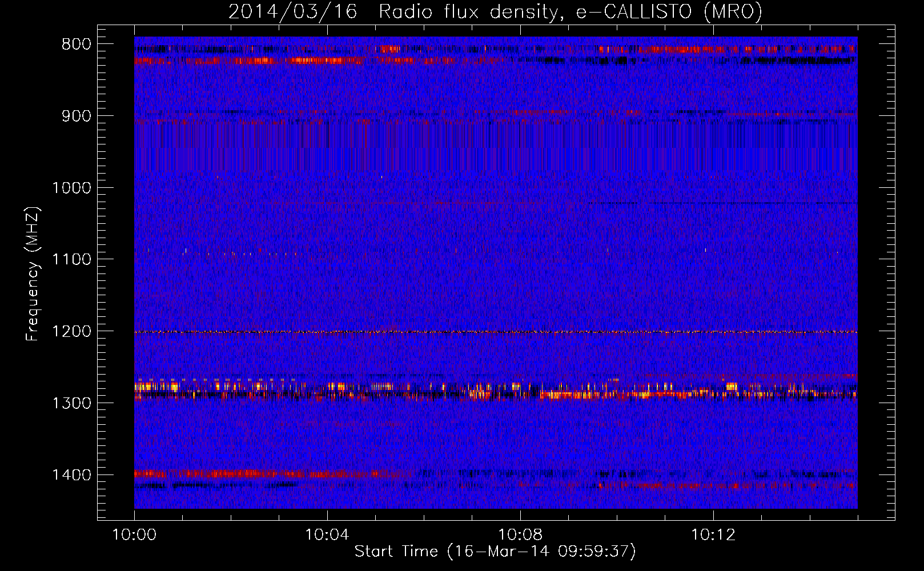Click the 10:12 time tick label
924x571 pixels.
click(x=713, y=535)
